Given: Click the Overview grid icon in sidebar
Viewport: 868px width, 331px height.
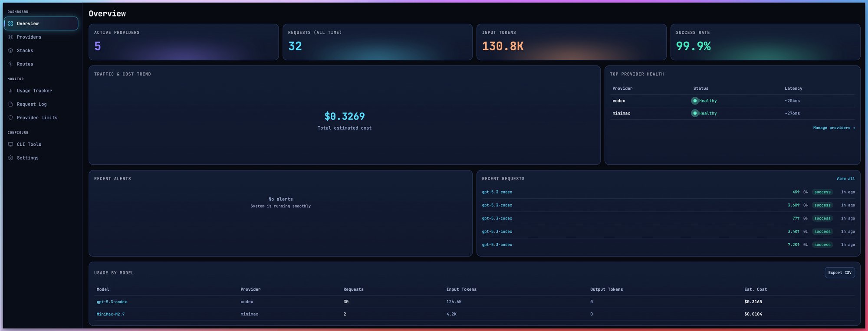Looking at the screenshot, I should [10, 23].
